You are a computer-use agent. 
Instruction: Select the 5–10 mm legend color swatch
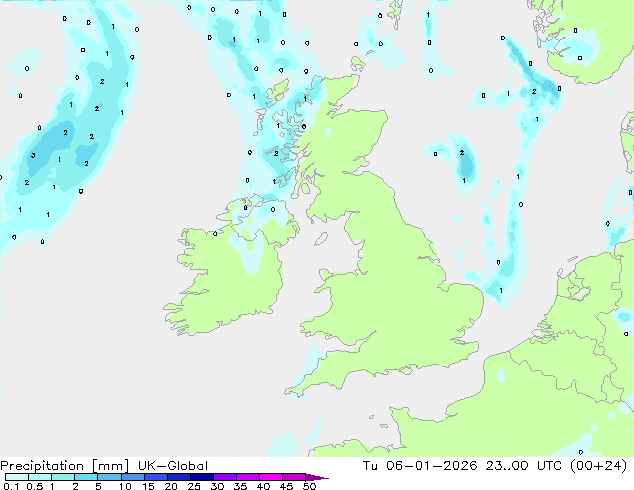109,477
